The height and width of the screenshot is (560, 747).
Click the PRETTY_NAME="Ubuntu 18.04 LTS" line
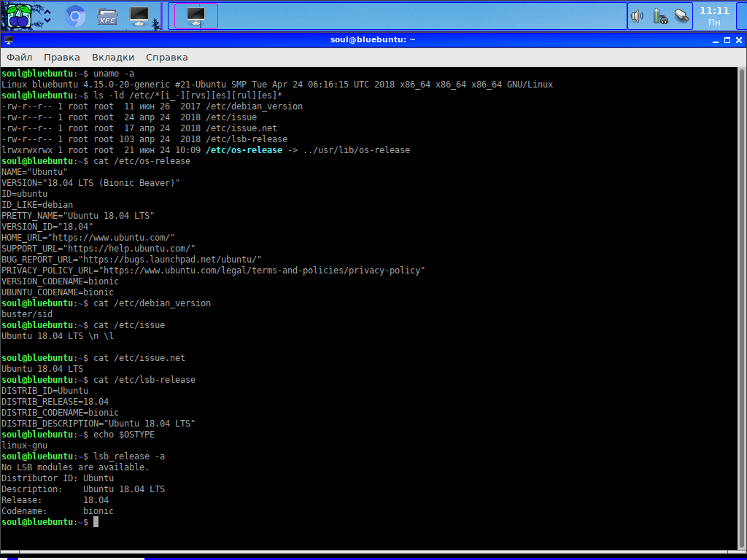[x=77, y=216]
